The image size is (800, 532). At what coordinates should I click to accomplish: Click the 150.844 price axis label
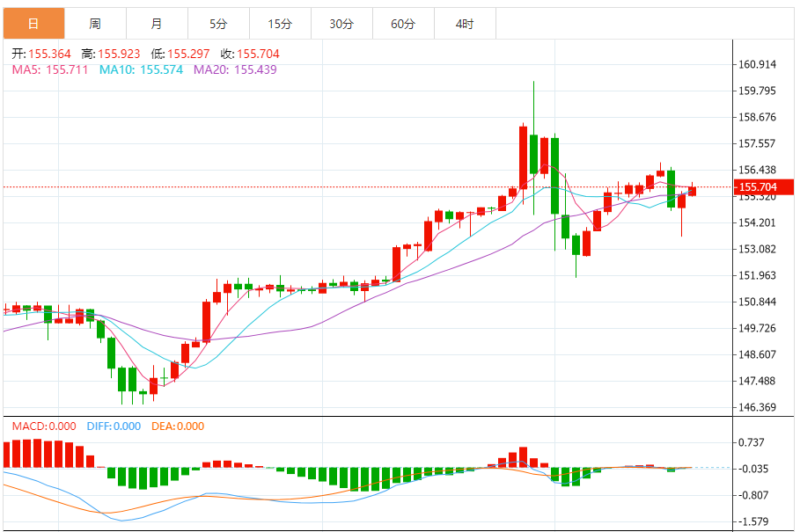tap(757, 302)
